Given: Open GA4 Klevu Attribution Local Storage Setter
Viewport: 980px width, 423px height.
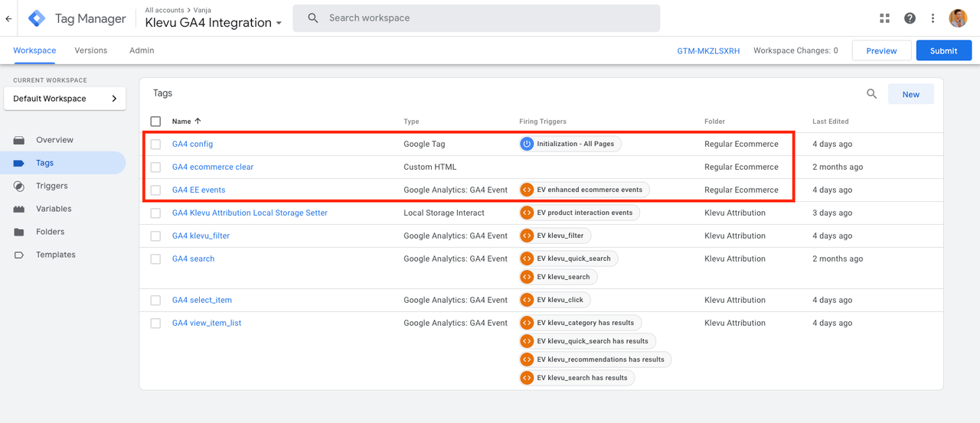Looking at the screenshot, I should (x=250, y=213).
